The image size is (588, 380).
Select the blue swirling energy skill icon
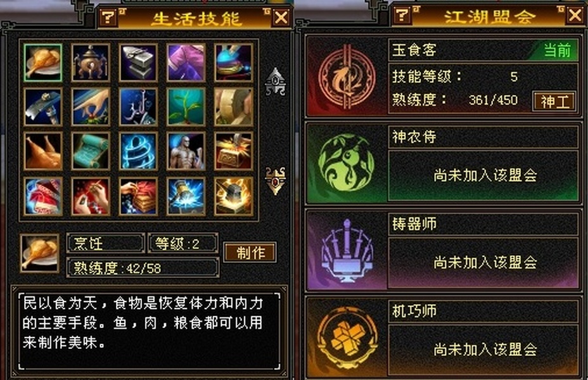pos(138,151)
